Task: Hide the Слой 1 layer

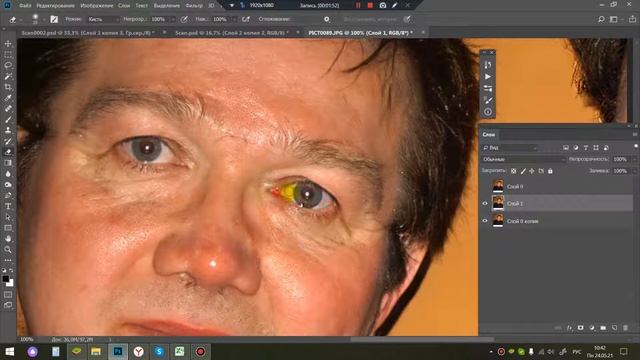Action: [485, 203]
